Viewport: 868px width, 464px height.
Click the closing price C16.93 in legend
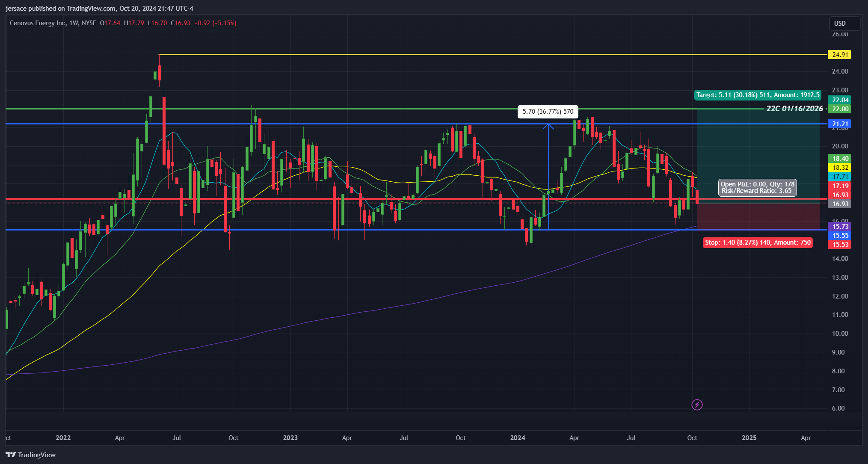point(181,23)
